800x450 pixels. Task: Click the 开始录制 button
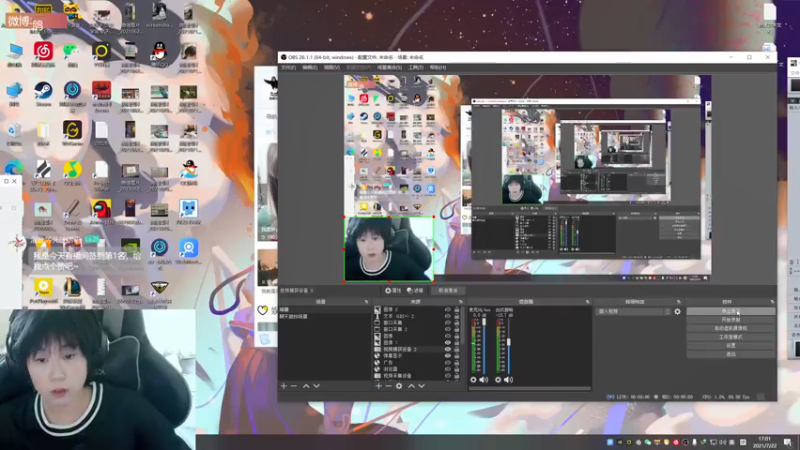tap(731, 319)
